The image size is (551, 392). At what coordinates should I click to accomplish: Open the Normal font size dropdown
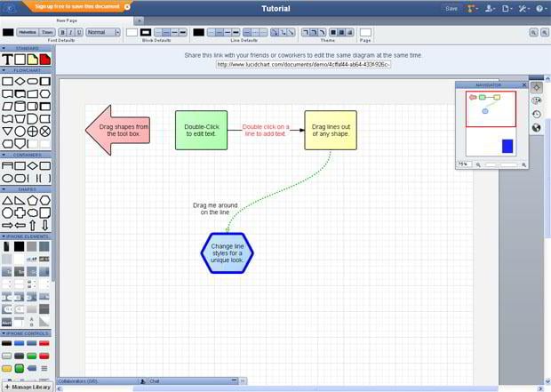[x=102, y=32]
